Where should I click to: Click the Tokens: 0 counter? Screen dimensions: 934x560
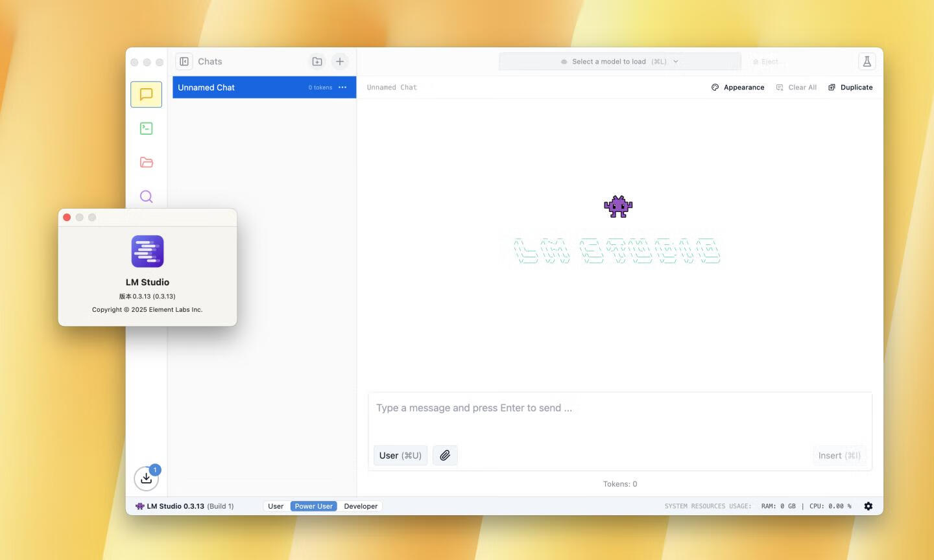point(620,484)
